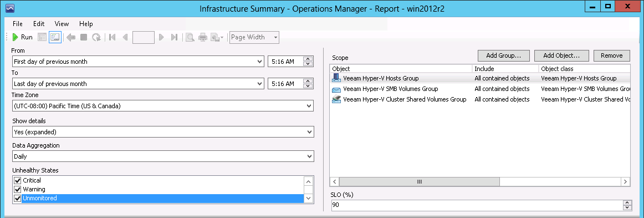Image resolution: width=644 pixels, height=218 pixels.
Task: Decrease the To time value
Action: pyautogui.click(x=308, y=87)
